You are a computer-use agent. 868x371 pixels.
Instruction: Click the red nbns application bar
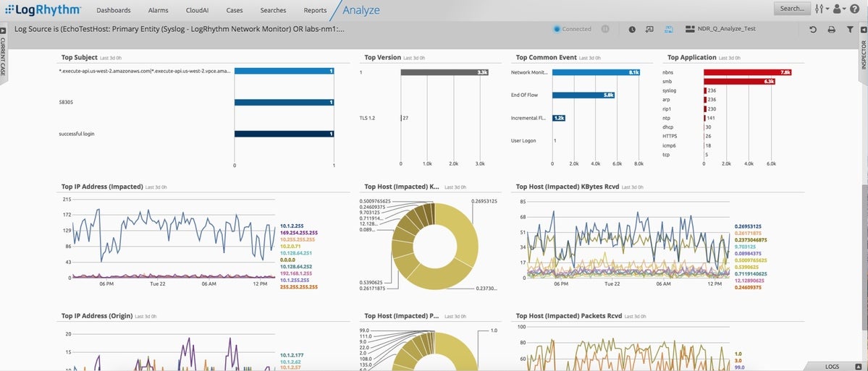(747, 72)
